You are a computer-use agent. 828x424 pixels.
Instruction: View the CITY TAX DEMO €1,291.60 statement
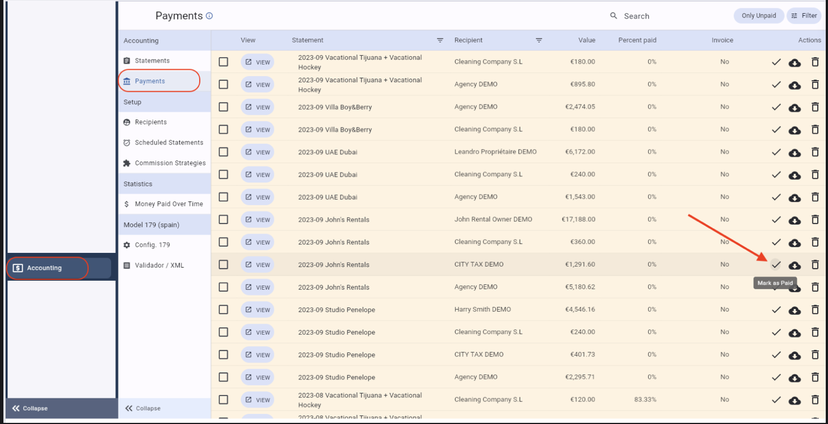[257, 265]
